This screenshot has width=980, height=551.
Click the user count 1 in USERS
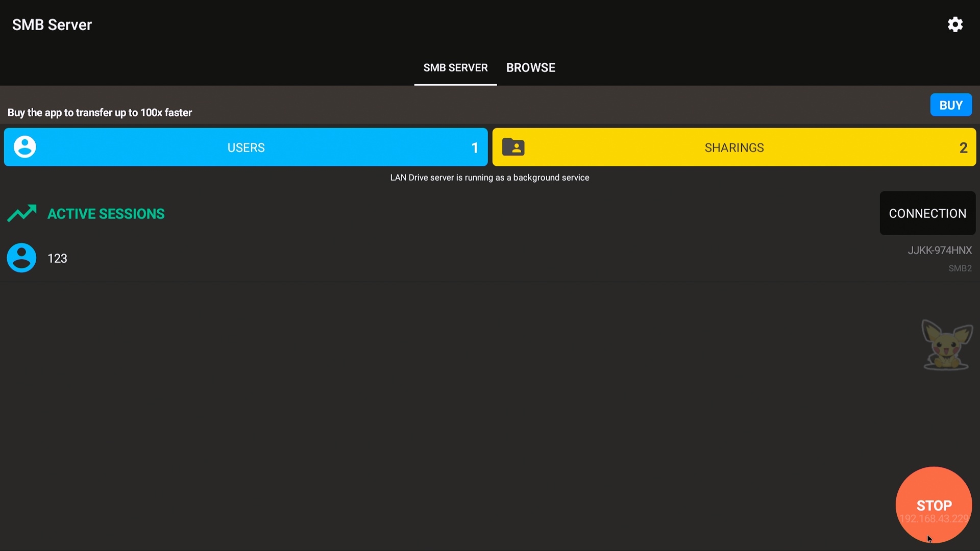tap(475, 148)
